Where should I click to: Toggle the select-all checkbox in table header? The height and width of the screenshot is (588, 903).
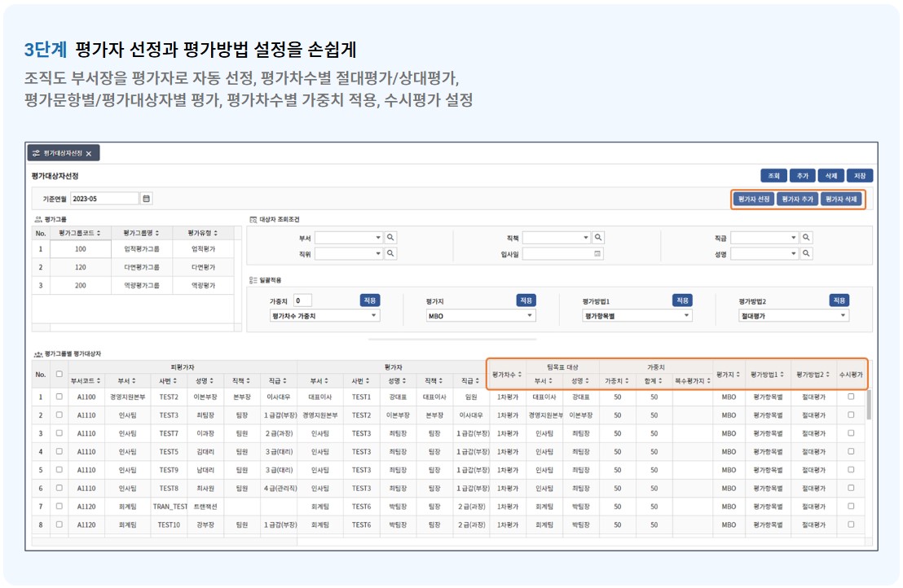(59, 374)
